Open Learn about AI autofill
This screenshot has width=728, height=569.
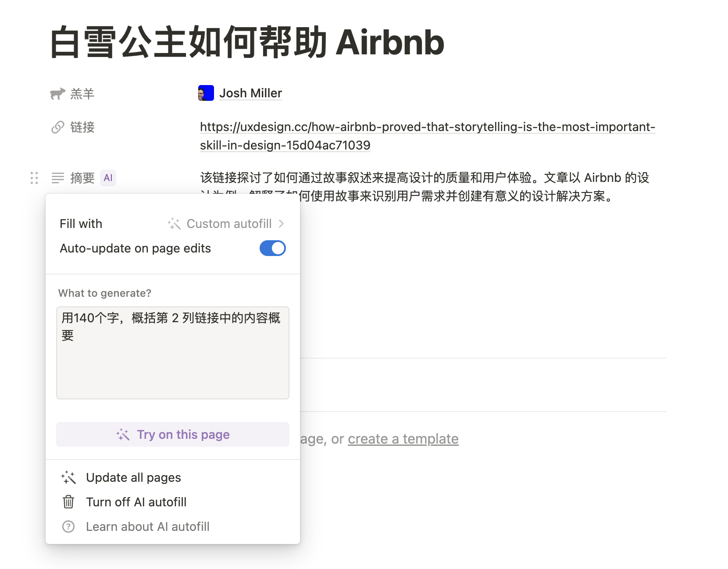(173, 526)
